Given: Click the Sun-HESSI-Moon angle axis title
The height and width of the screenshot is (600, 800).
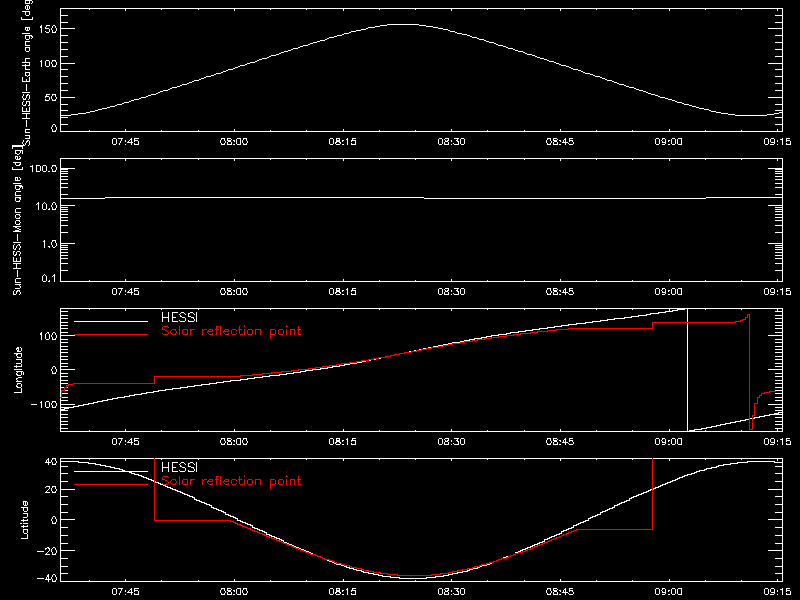Looking at the screenshot, I should click(x=17, y=220).
